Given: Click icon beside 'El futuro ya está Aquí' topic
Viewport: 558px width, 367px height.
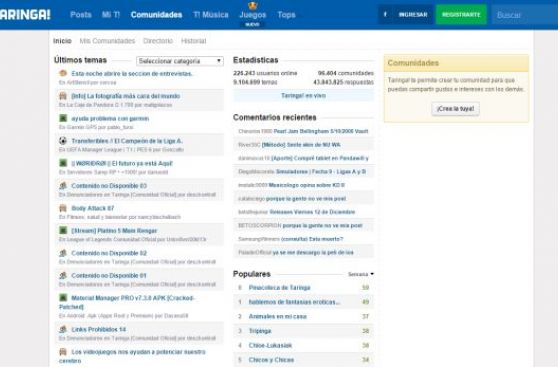Looking at the screenshot, I should [x=63, y=163].
